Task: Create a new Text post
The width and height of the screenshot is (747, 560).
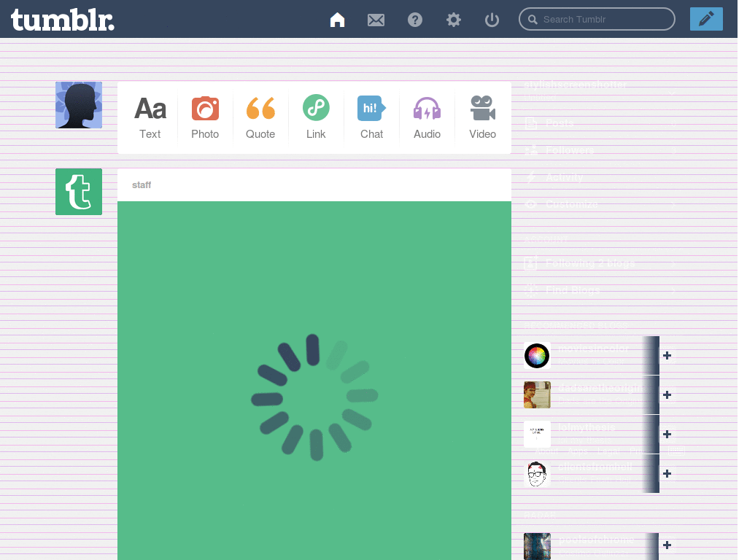Action: (x=150, y=117)
